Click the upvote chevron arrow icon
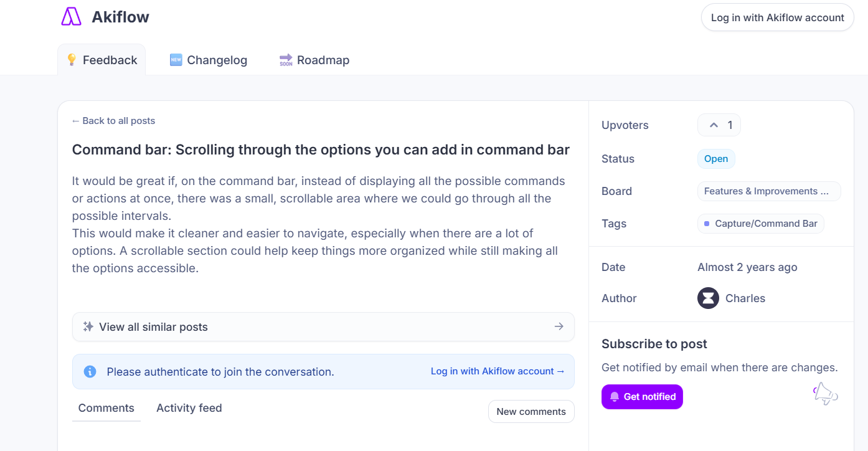This screenshot has width=868, height=451. [714, 125]
